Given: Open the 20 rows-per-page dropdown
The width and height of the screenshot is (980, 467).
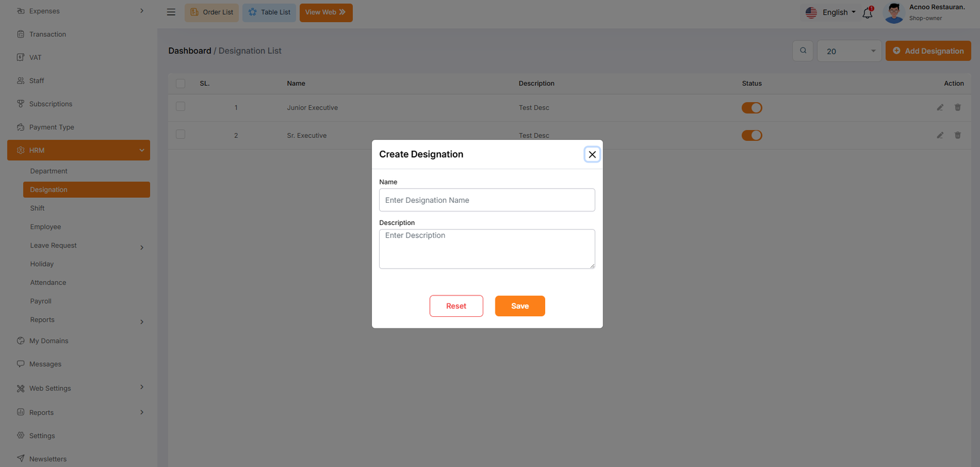Looking at the screenshot, I should (x=849, y=51).
